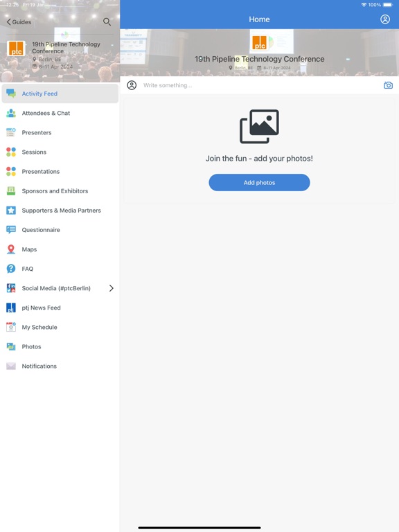Open the search magnifier in sidebar

point(107,22)
